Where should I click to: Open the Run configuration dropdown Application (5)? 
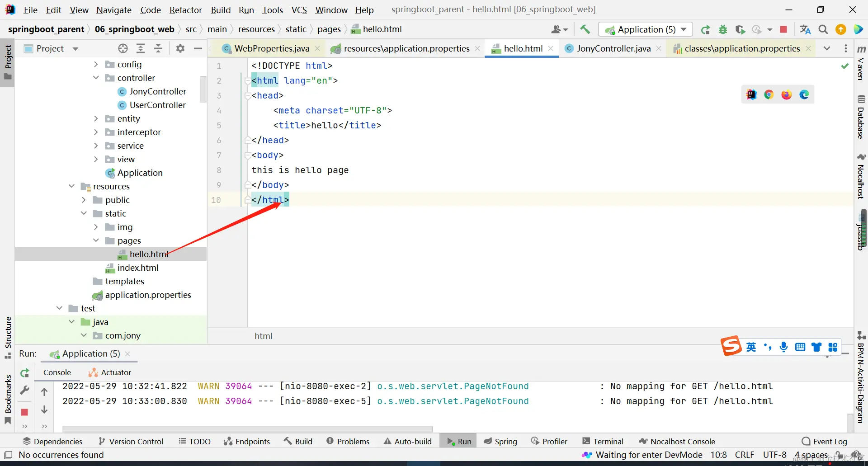[x=646, y=30]
